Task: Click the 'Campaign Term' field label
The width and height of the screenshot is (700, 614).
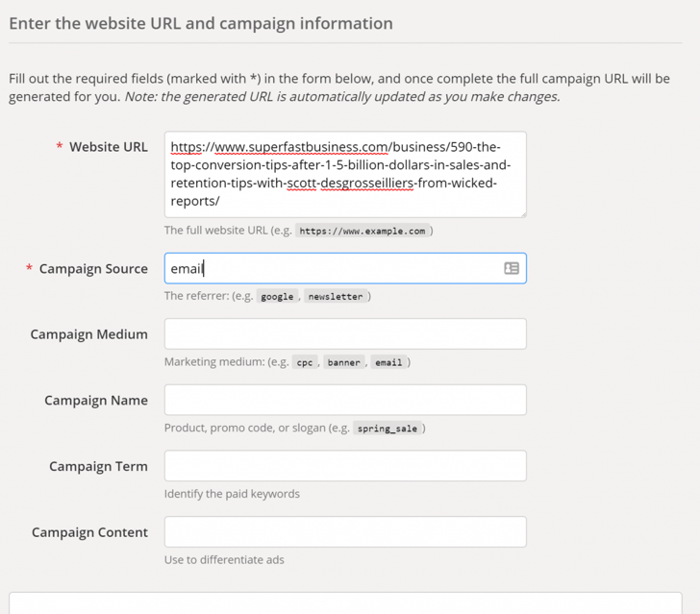Action: (x=98, y=466)
